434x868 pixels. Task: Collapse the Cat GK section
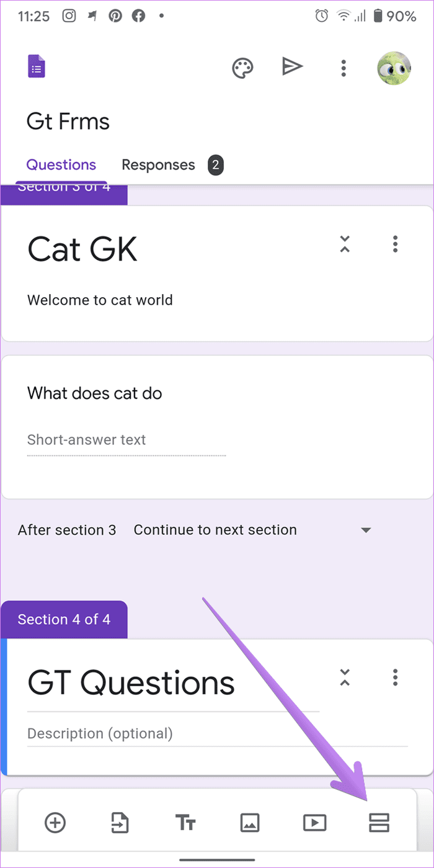pos(345,244)
